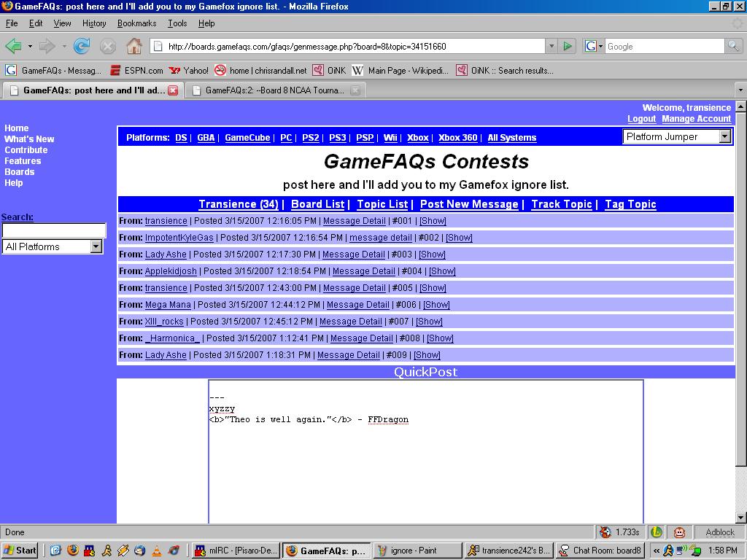Screen dimensions: 747x560
Task: Open the address bar URL history dropdown
Action: (551, 46)
